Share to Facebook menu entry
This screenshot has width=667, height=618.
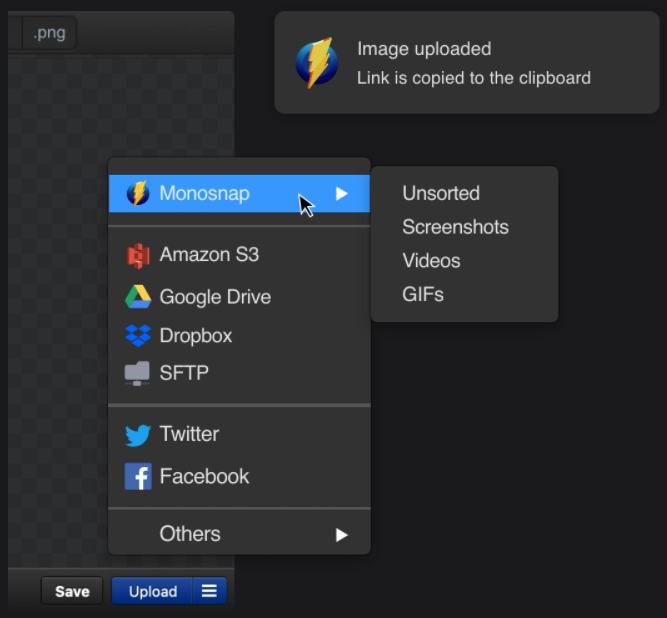click(239, 476)
